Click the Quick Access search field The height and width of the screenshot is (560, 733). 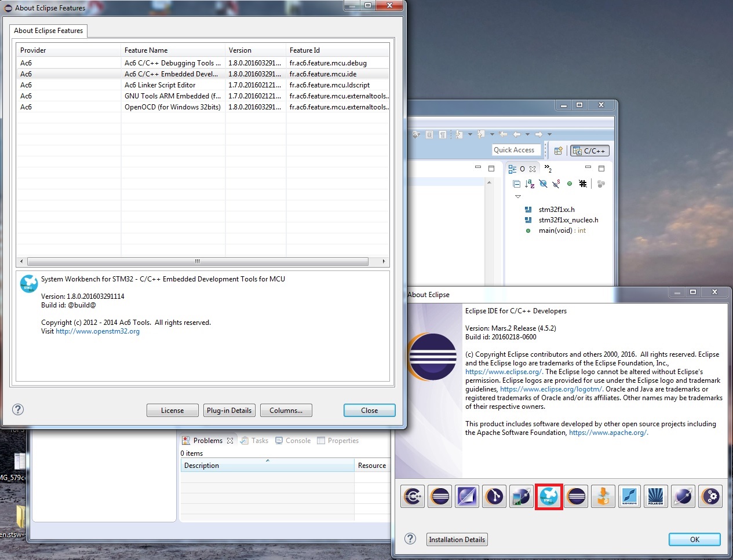click(x=516, y=150)
